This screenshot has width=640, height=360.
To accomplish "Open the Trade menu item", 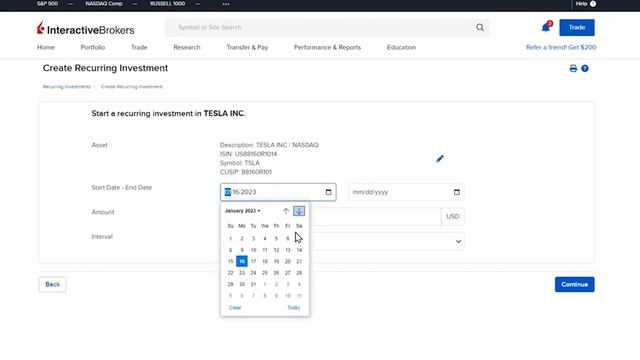I will pos(139,47).
